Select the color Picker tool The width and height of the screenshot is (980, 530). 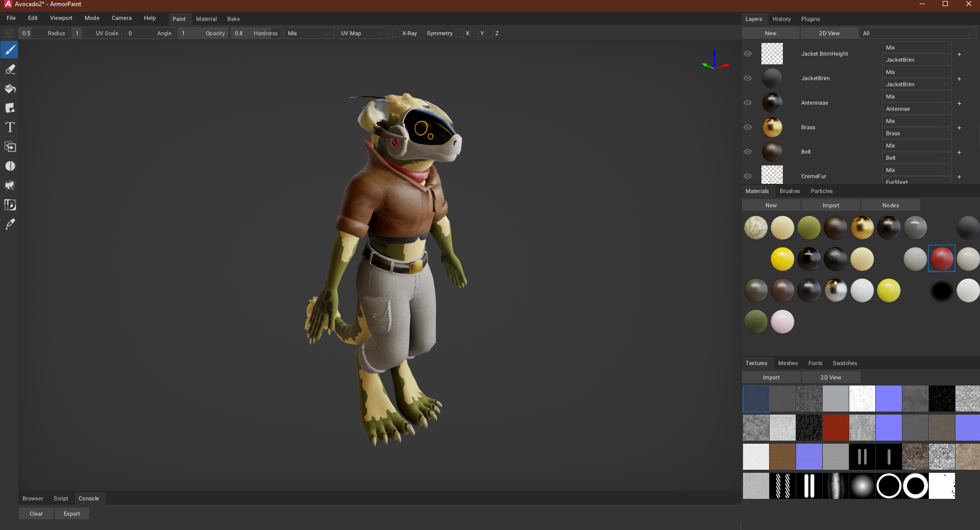pyautogui.click(x=10, y=224)
